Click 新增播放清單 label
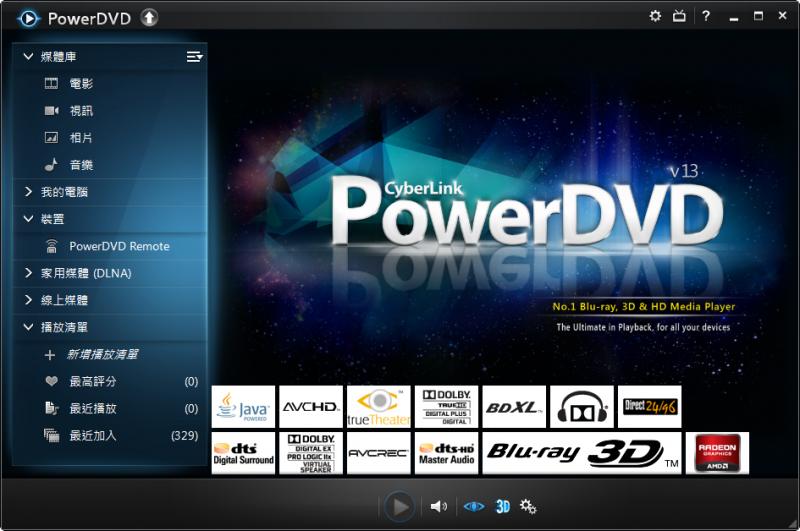 [103, 354]
